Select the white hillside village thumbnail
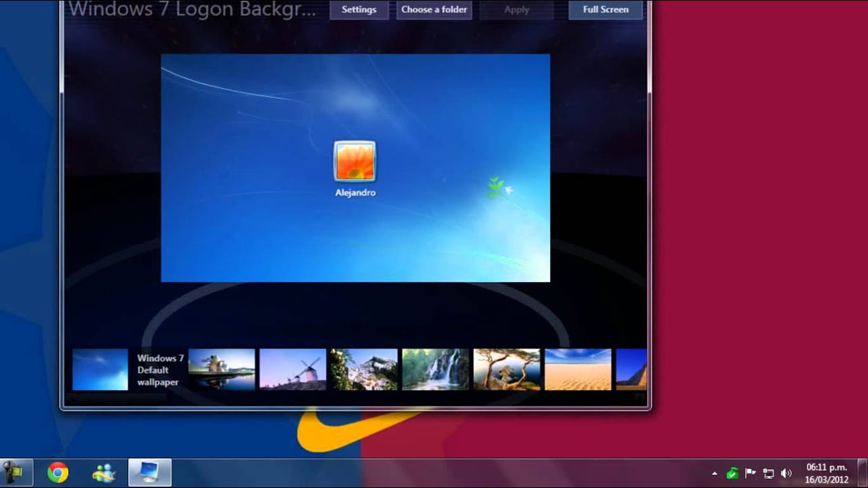 (364, 369)
